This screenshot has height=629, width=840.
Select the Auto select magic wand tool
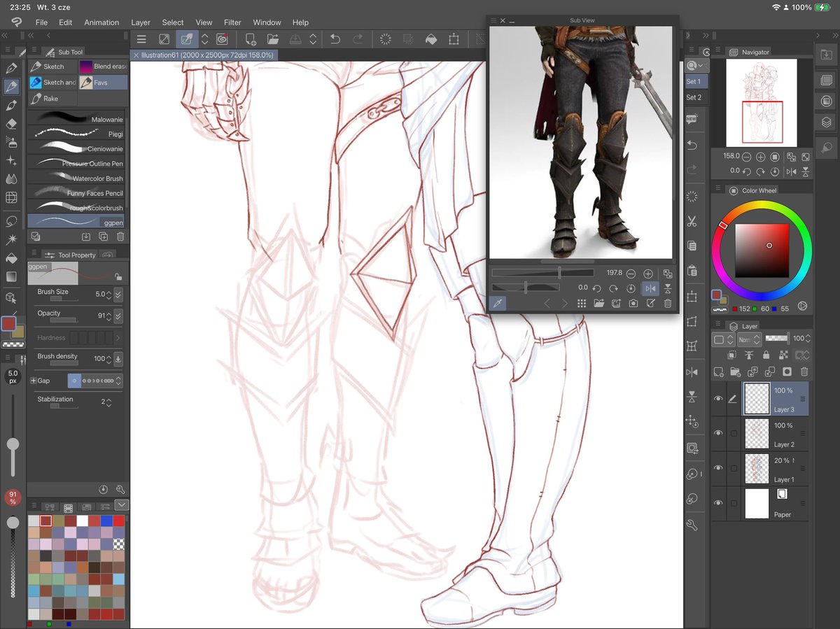pos(11,239)
